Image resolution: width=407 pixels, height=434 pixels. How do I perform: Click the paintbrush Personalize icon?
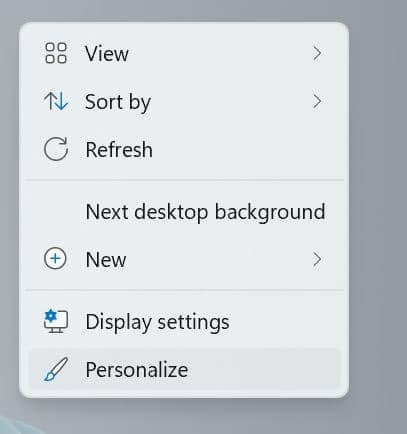56,369
